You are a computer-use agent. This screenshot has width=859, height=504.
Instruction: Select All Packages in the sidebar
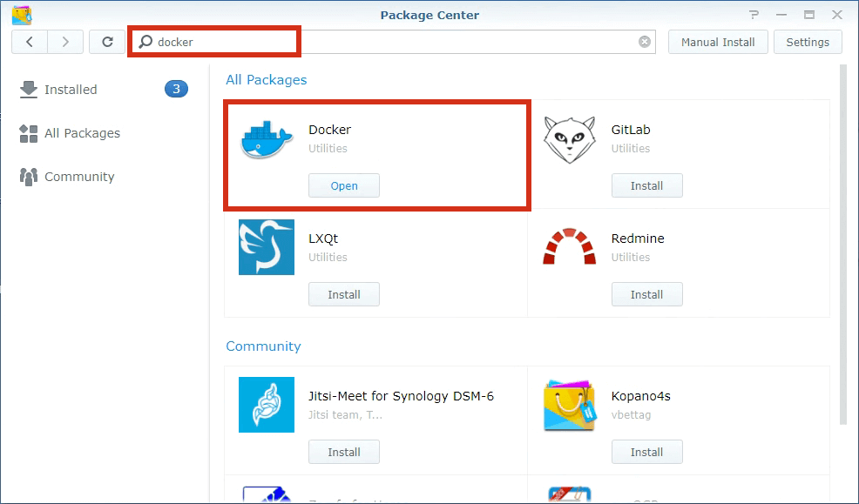[82, 133]
